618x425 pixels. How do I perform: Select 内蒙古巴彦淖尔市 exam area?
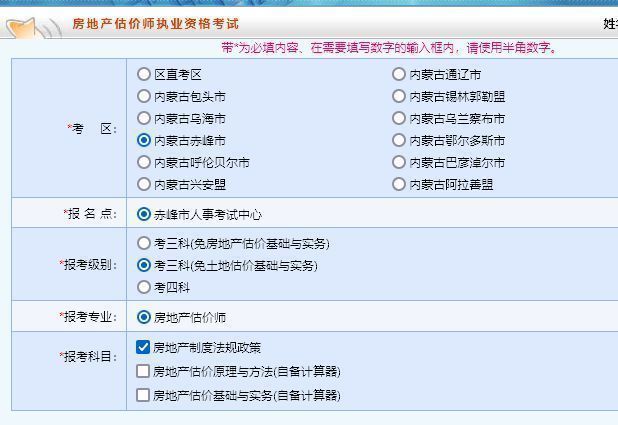400,162
